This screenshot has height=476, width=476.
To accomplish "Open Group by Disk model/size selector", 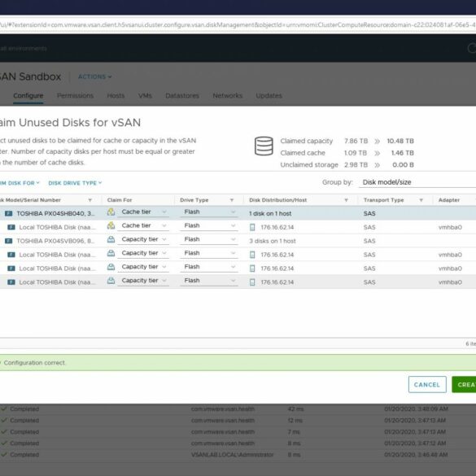I will point(417,182).
